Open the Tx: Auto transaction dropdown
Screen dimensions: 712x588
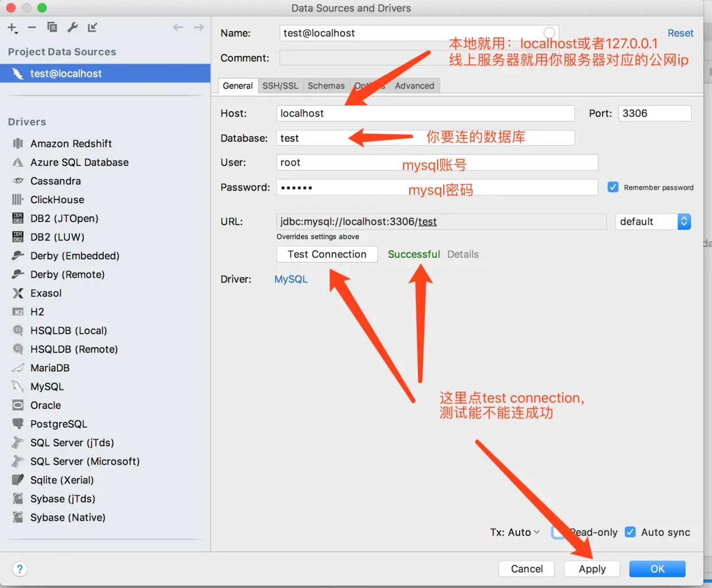(x=515, y=532)
